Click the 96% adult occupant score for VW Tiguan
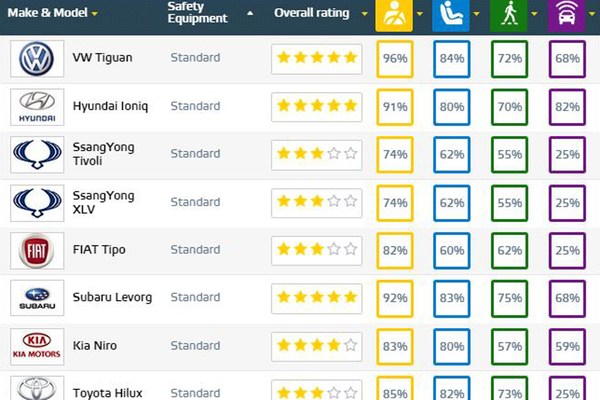Image resolution: width=600 pixels, height=400 pixels. tap(395, 59)
